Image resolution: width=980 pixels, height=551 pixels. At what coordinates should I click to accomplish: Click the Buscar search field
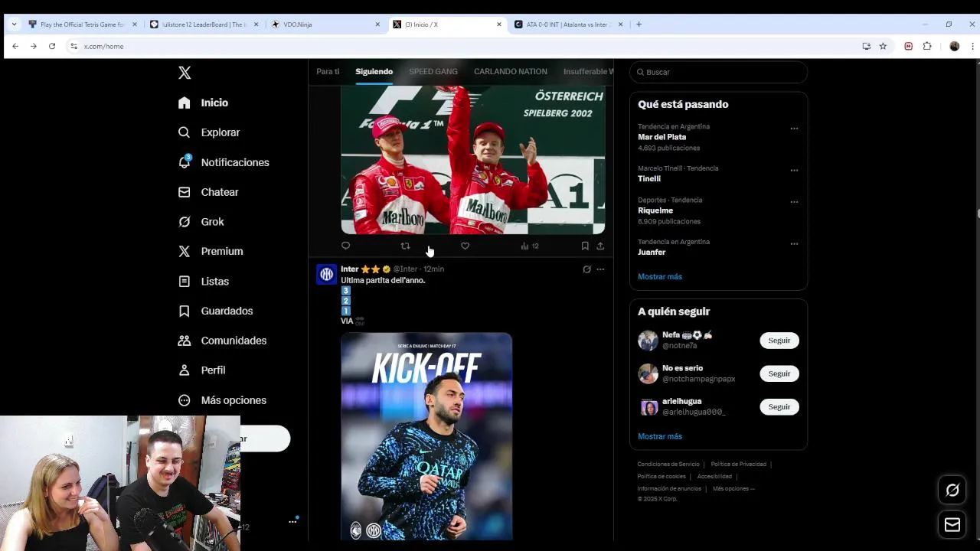(x=718, y=72)
